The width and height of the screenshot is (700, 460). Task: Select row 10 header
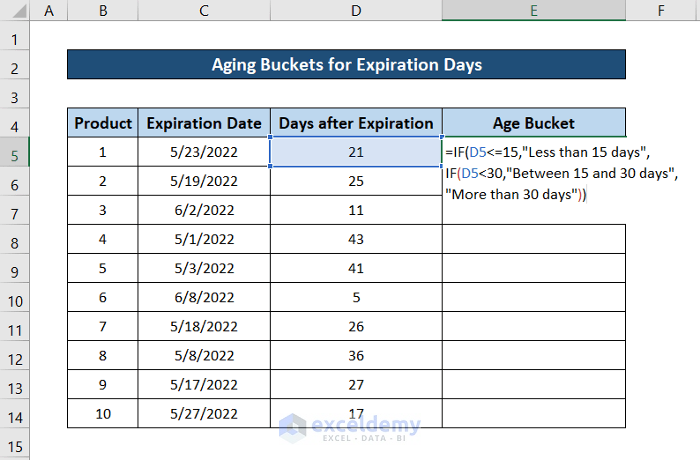[15, 298]
